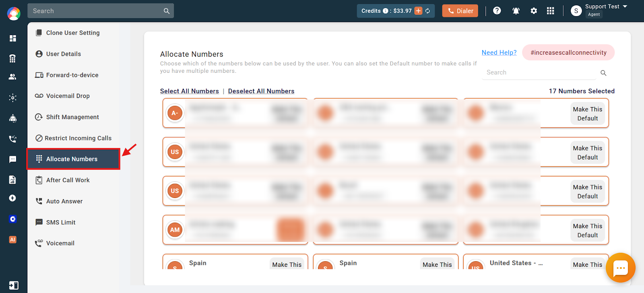Open the dial pad icon in left rail
This screenshot has width=644, height=293.
13,59
